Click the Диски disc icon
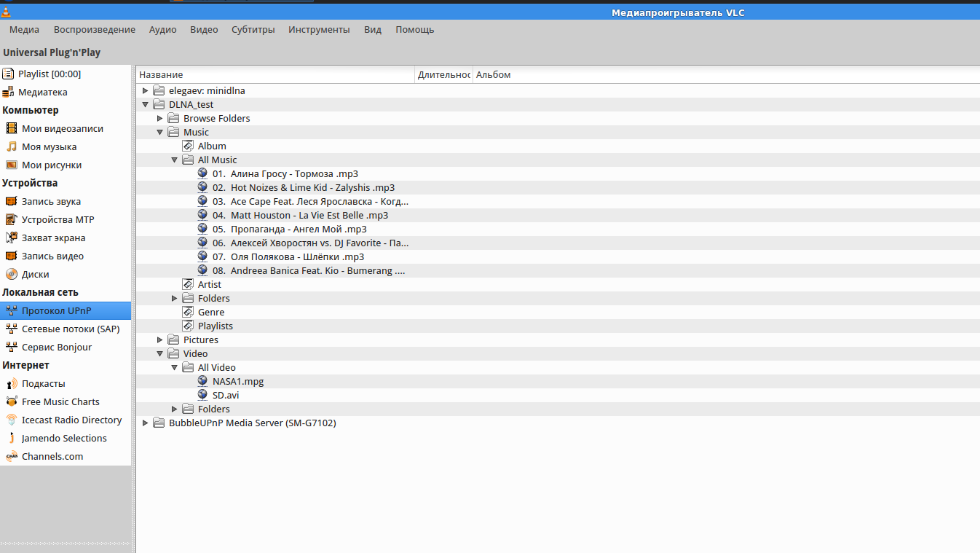Image resolution: width=980 pixels, height=553 pixels. pyautogui.click(x=11, y=274)
